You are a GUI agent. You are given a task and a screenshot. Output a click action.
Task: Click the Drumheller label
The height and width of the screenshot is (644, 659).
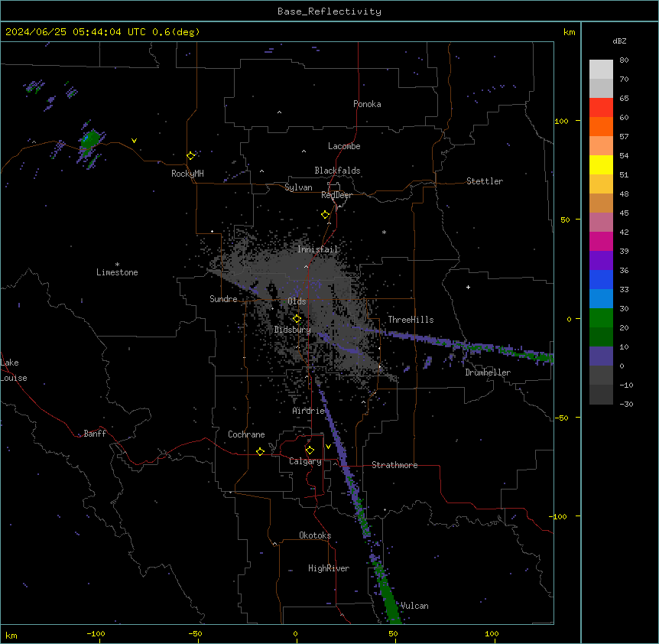coord(488,372)
